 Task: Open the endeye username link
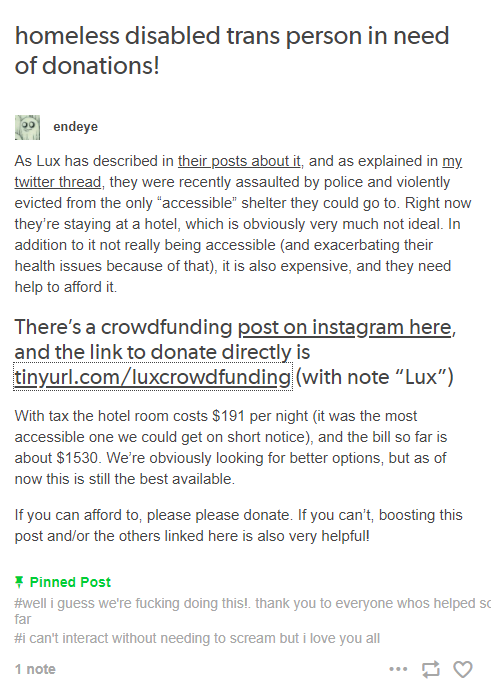coord(75,127)
